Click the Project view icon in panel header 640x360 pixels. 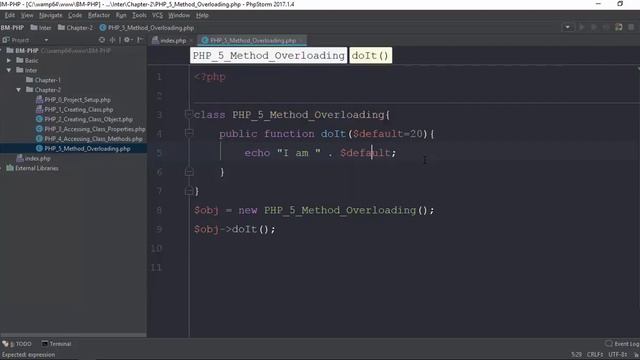[x=6, y=40]
